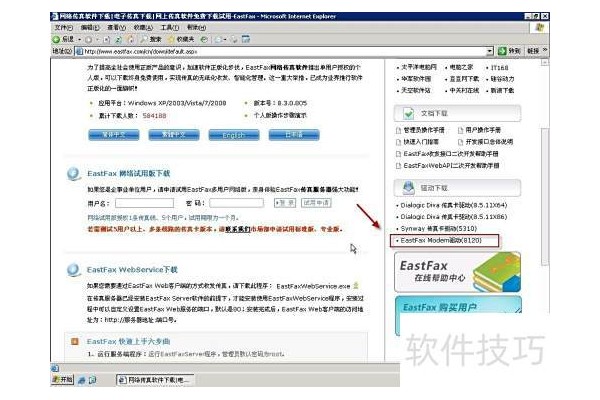Click the 中关村在线 site link

(464, 91)
